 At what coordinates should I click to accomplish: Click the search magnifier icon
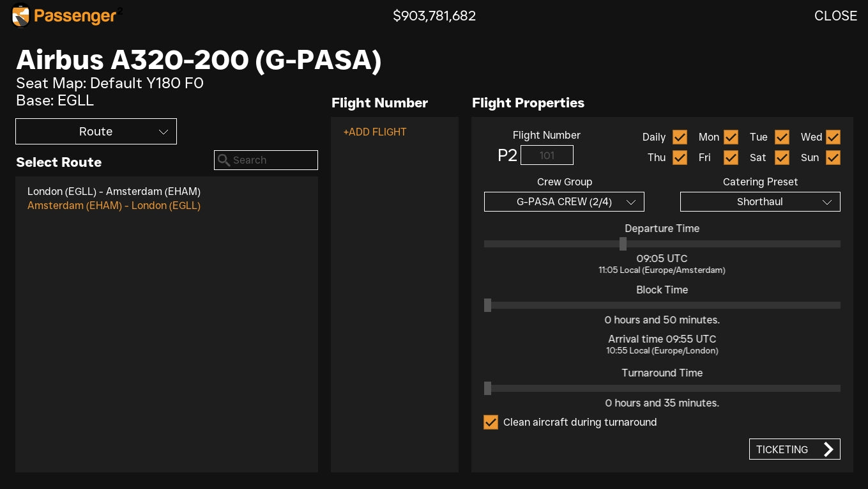tap(224, 160)
